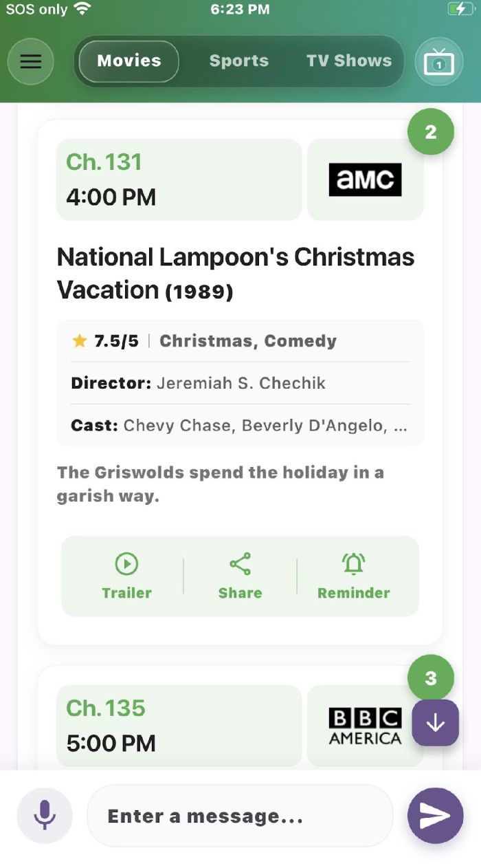Open the TV guide icon
Image resolution: width=481 pixels, height=868 pixels.
pyautogui.click(x=439, y=62)
